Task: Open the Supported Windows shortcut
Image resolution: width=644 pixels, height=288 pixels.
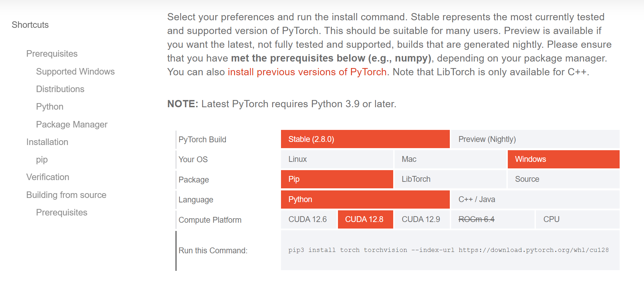Action: [75, 71]
